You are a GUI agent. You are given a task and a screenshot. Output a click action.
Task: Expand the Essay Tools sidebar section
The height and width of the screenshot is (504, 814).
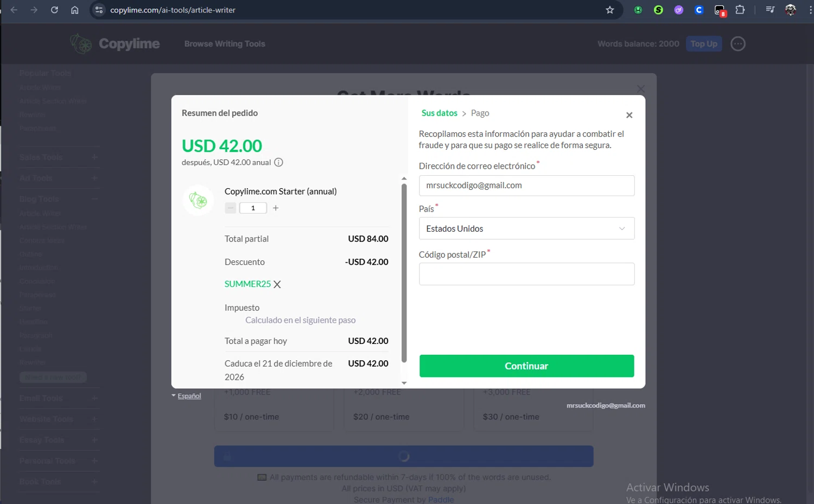point(59,440)
